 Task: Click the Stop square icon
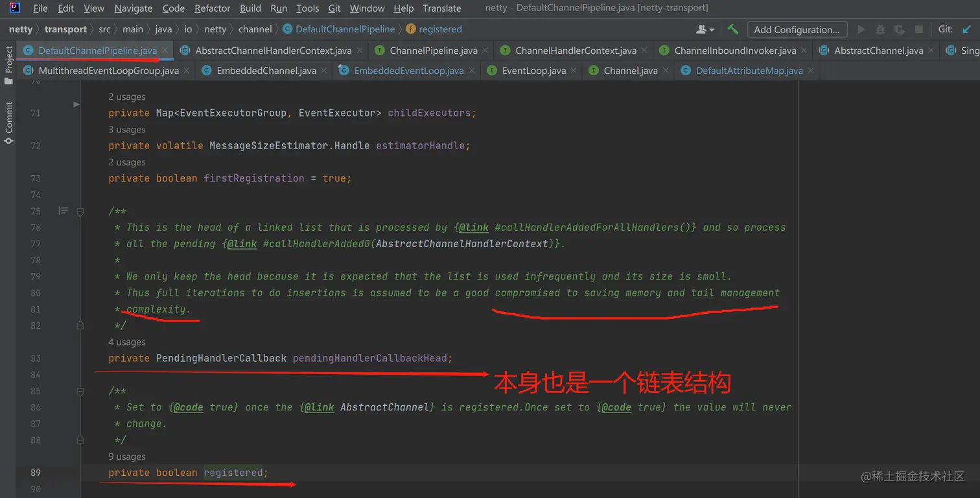click(x=919, y=29)
